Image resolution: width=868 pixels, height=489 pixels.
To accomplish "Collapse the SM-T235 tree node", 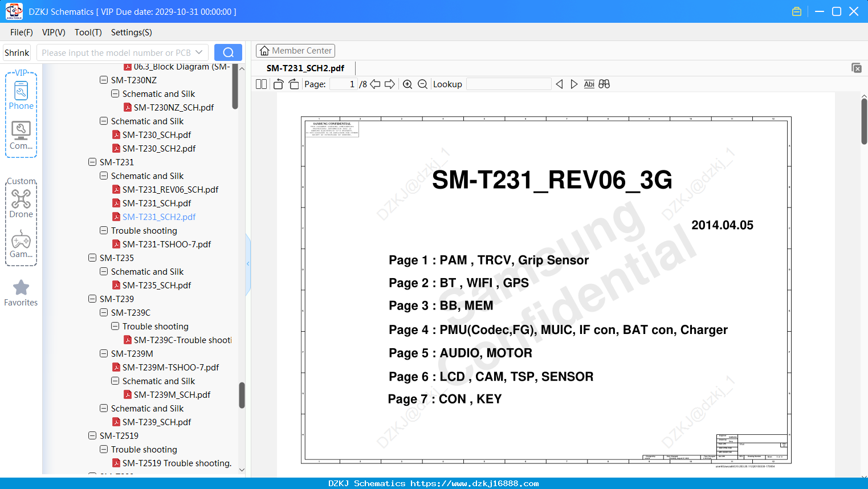I will [92, 258].
